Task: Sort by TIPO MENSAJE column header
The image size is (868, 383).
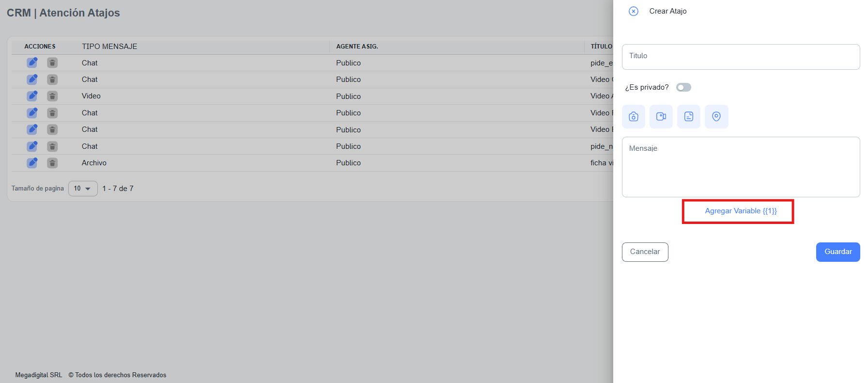Action: [109, 47]
